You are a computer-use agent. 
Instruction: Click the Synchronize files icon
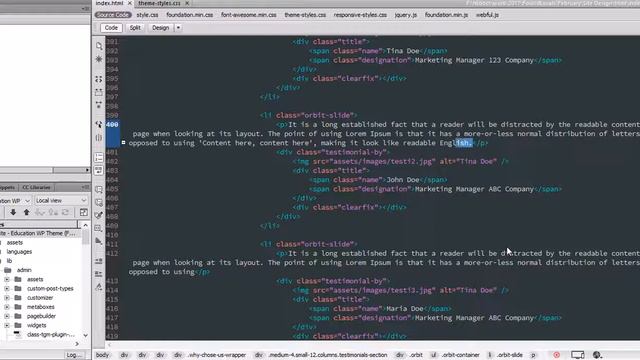point(65,212)
